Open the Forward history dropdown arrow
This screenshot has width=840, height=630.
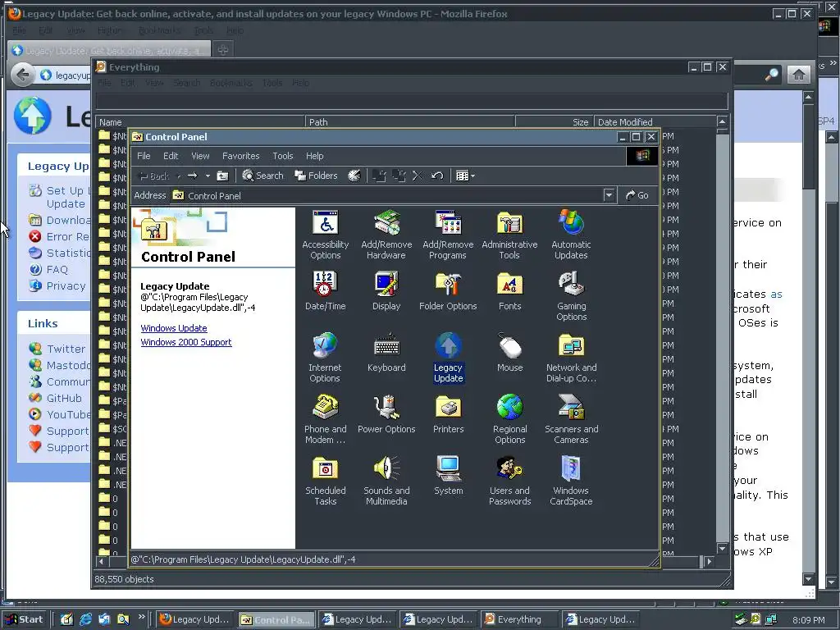(208, 176)
